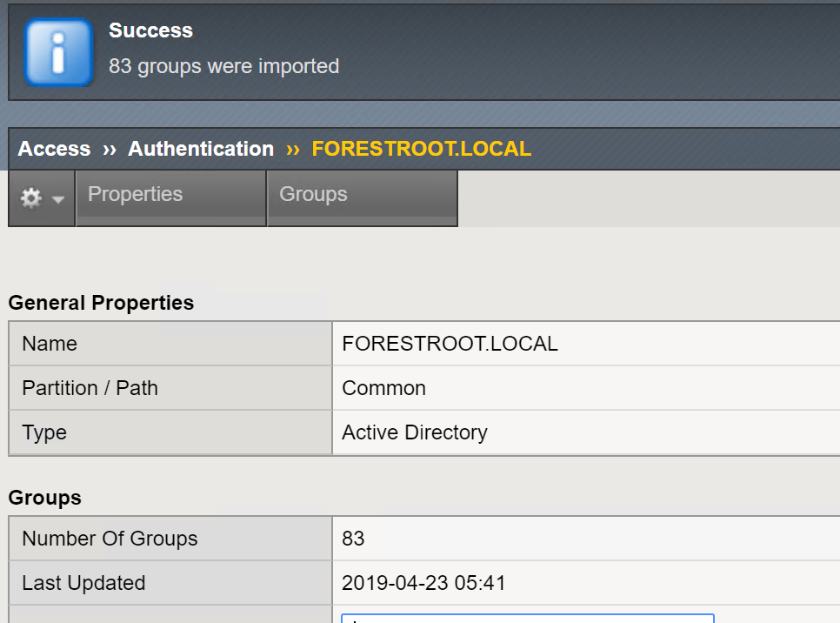Screen dimensions: 840x623
Task: Click the FORESTROOT.LOCAL Name value cell
Action: pyautogui.click(x=586, y=344)
